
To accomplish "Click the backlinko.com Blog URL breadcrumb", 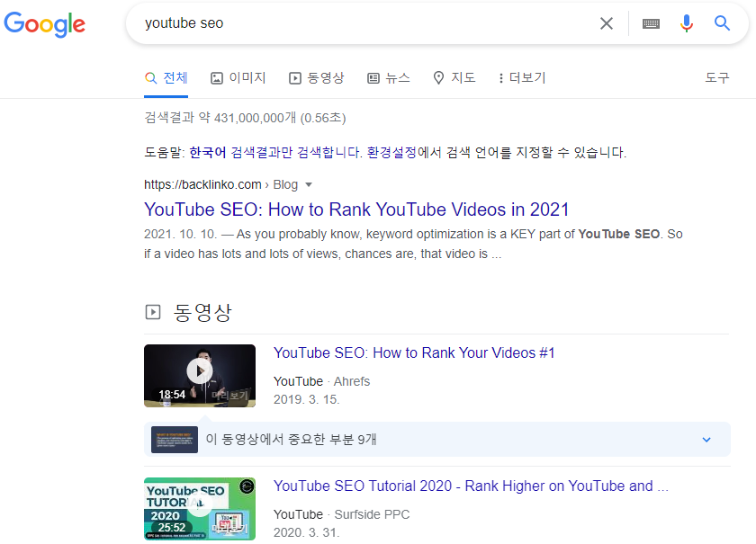I will click(x=220, y=184).
